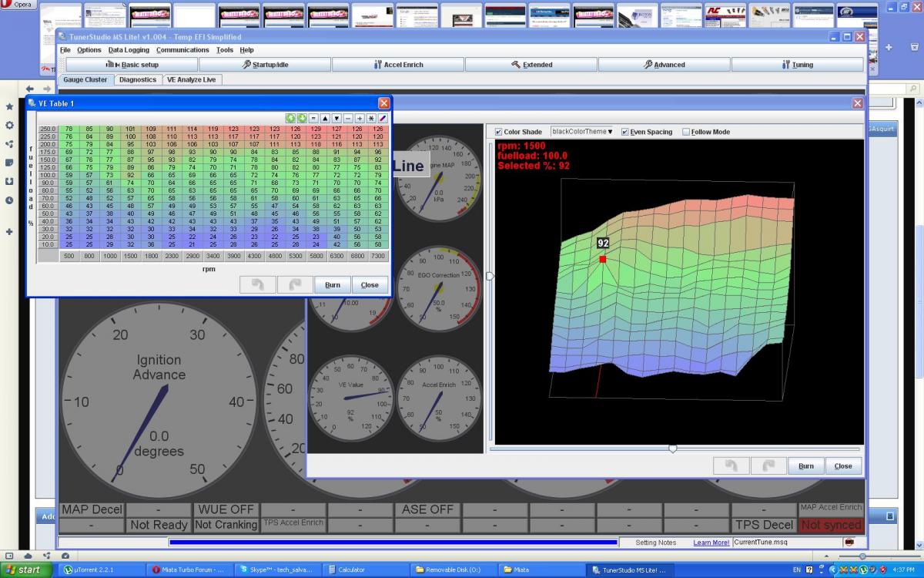Click the 3D view horizontal rotation slider handle

pos(672,449)
